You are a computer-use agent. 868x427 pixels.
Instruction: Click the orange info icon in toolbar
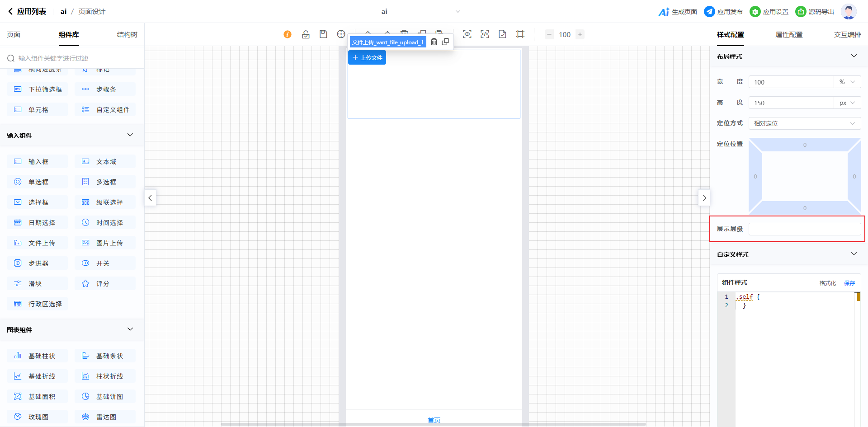[288, 34]
